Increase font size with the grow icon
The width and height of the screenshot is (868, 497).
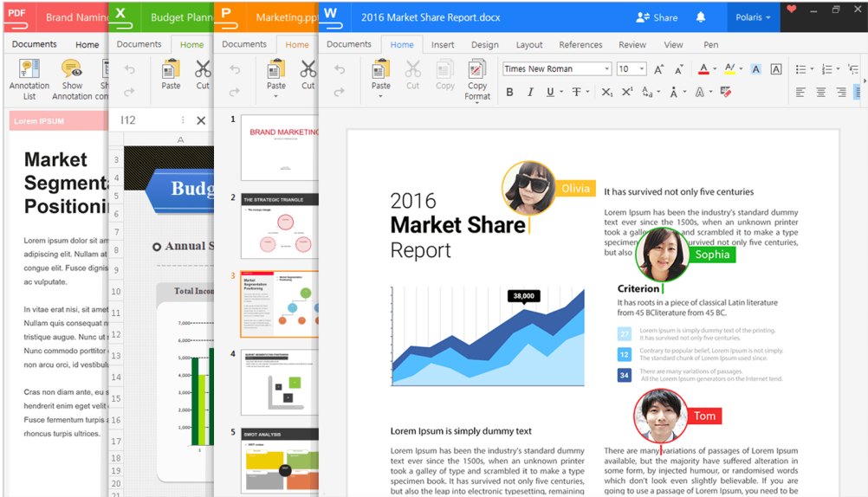click(659, 69)
